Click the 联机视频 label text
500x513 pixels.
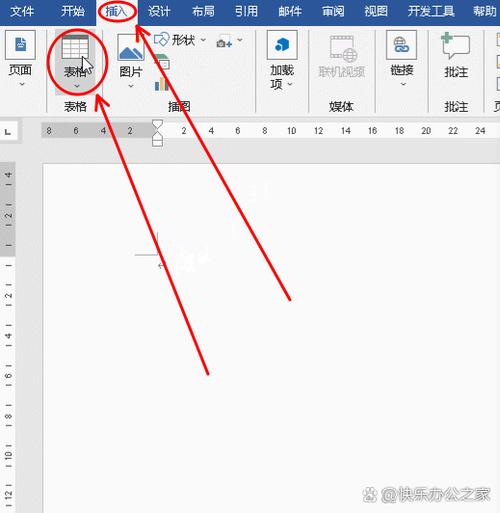click(x=342, y=72)
